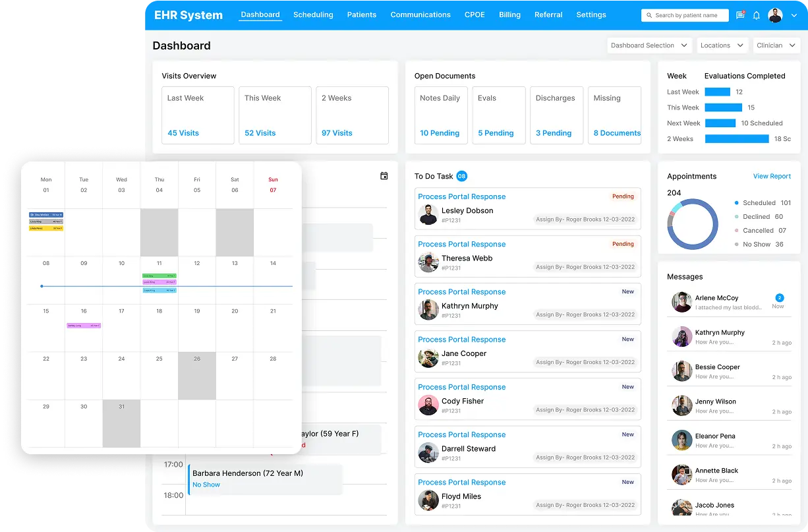Open the Dashboard Selection dropdown
Viewport: 808px width, 532px height.
[649, 45]
